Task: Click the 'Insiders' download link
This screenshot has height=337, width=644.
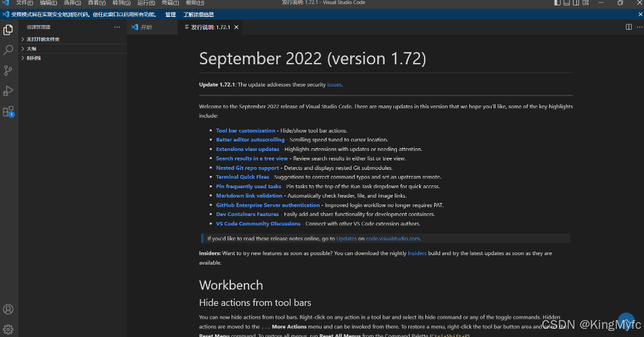Action: [x=417, y=253]
